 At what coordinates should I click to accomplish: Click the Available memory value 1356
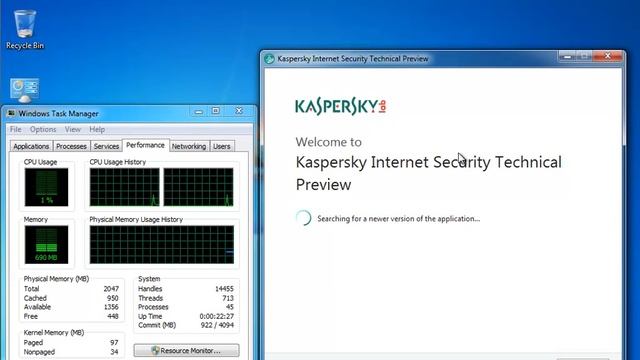(111, 307)
